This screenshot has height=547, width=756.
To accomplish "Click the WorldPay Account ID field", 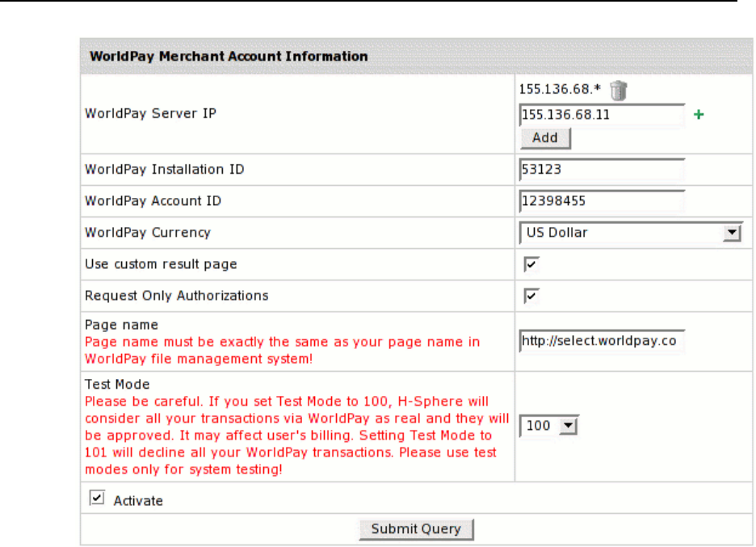I will tap(602, 200).
